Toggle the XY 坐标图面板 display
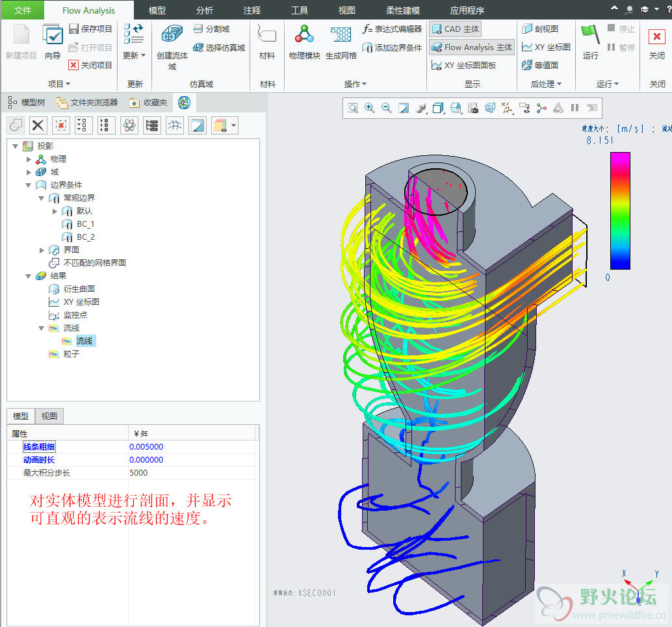 click(x=463, y=65)
